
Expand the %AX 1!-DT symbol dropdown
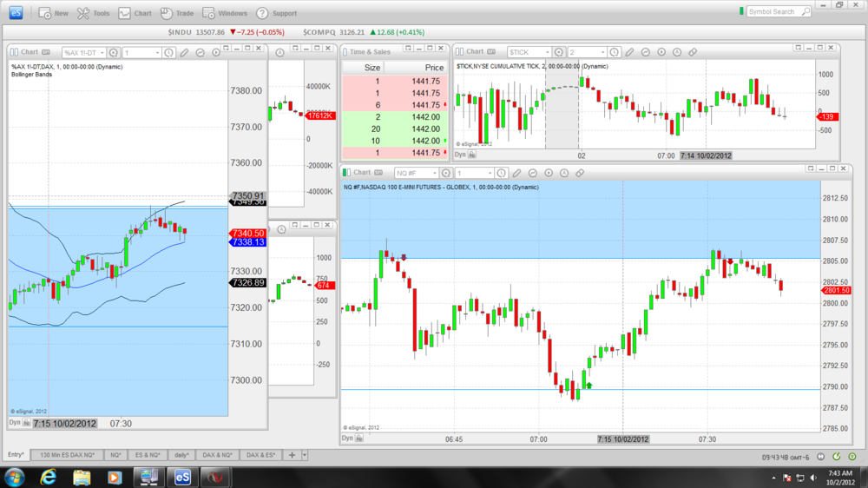(x=102, y=53)
